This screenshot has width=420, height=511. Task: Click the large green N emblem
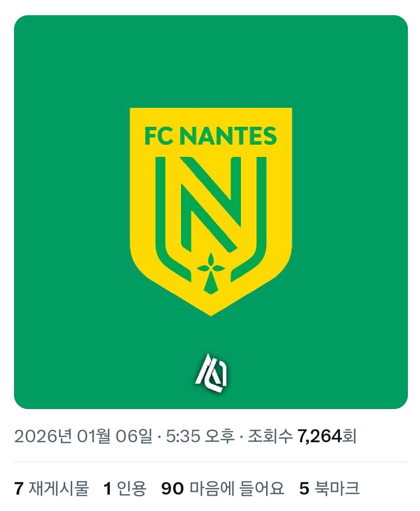[x=211, y=203]
